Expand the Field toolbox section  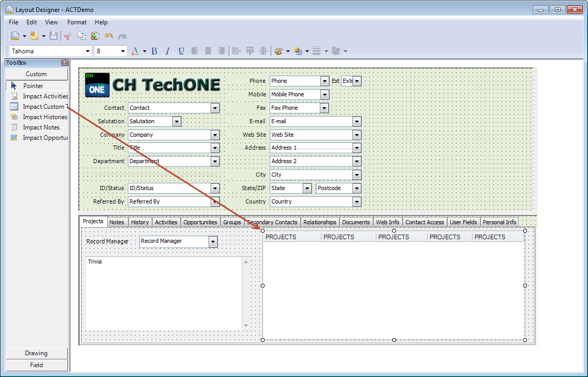coord(36,365)
